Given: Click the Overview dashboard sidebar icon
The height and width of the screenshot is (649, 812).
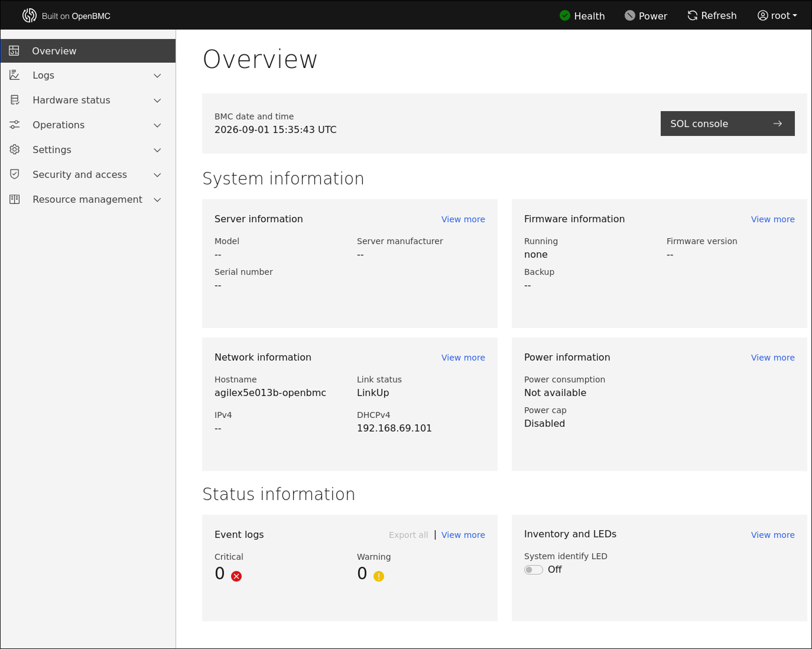Looking at the screenshot, I should point(14,51).
